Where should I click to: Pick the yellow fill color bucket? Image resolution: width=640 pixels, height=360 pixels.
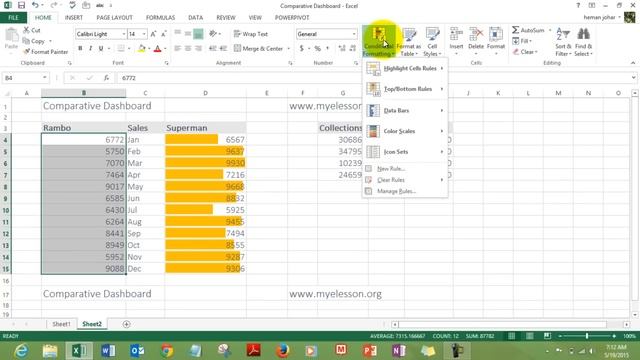[141, 49]
